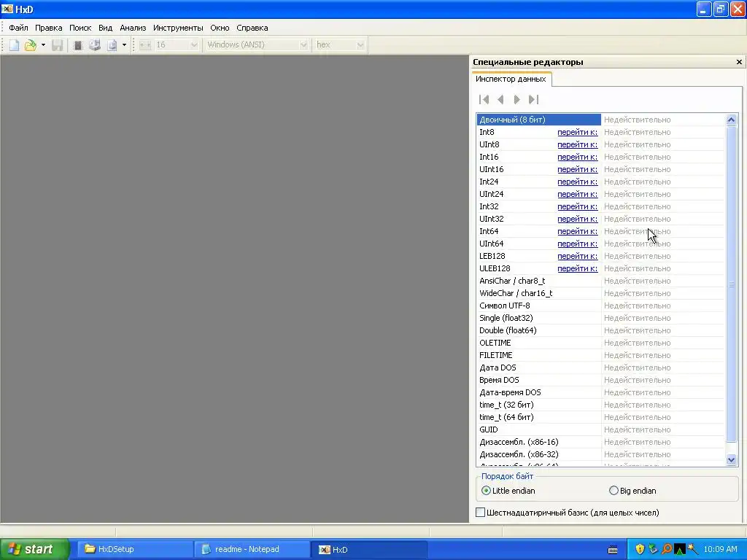Click the HxD icon in the title bar
Image resolution: width=747 pixels, height=560 pixels.
pos(7,9)
